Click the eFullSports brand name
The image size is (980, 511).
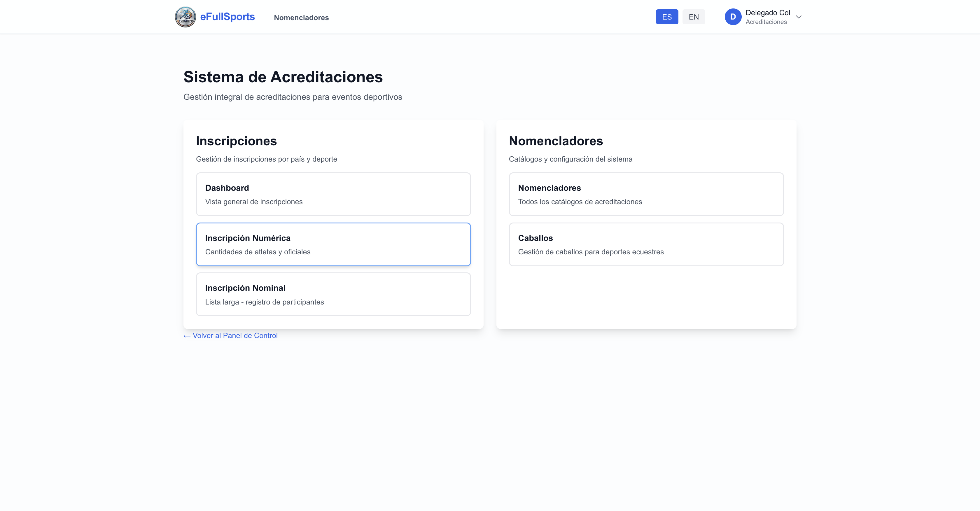(227, 17)
